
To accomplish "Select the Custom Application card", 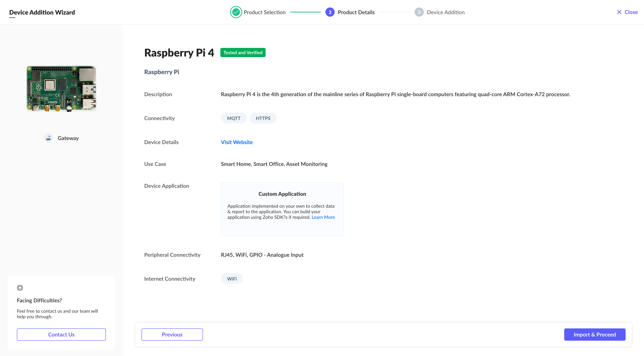I will 282,209.
